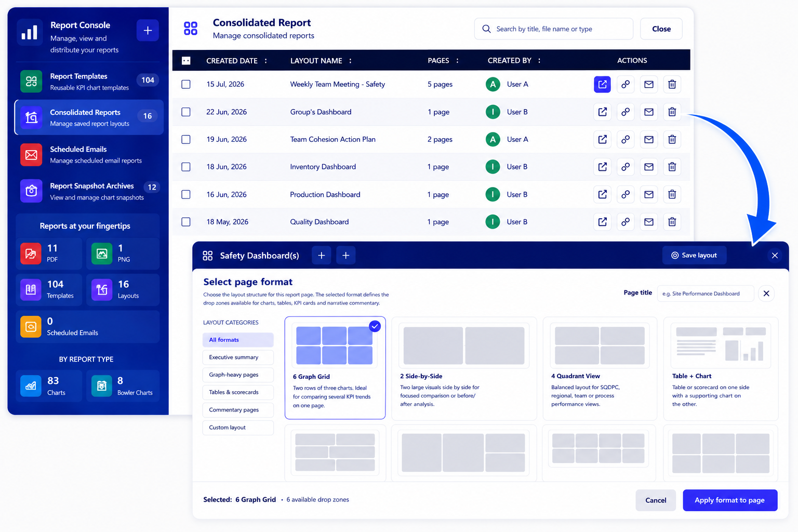The height and width of the screenshot is (532, 798).
Task: Click the PDF reports tile icon
Action: [31, 254]
